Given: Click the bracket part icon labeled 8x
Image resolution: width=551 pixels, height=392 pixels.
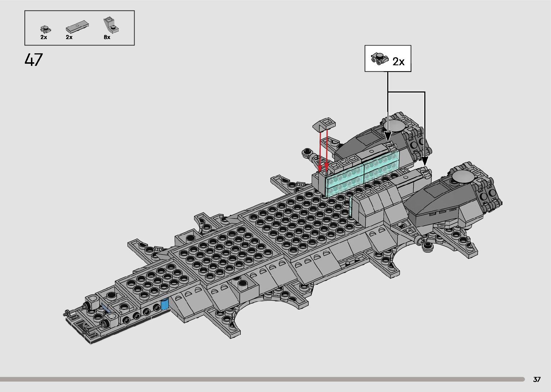Looking at the screenshot, I should (x=110, y=24).
